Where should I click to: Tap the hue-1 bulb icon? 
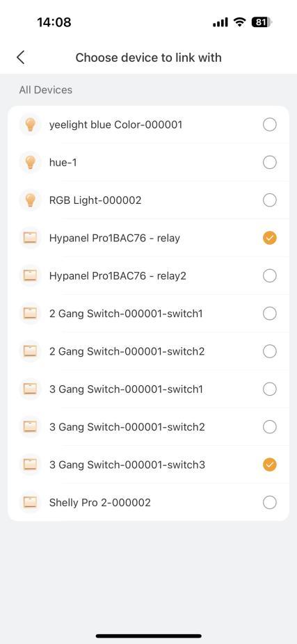[x=31, y=163]
